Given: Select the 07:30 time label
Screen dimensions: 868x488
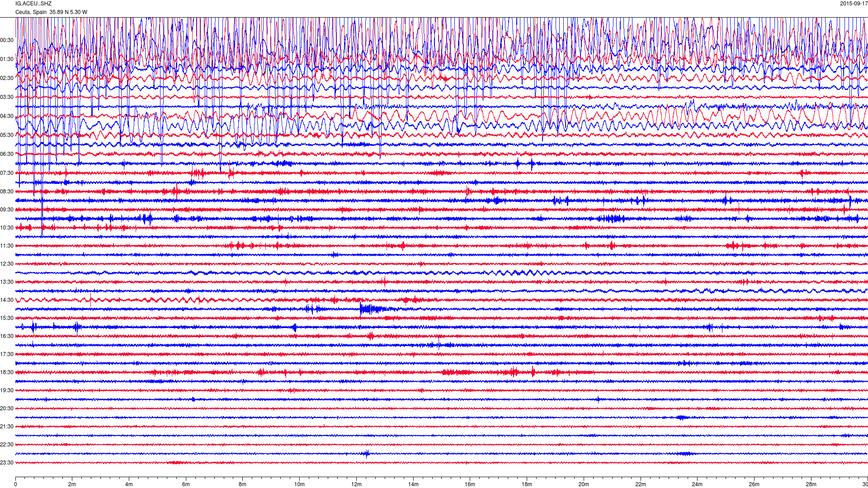Looking at the screenshot, I should (x=7, y=173).
